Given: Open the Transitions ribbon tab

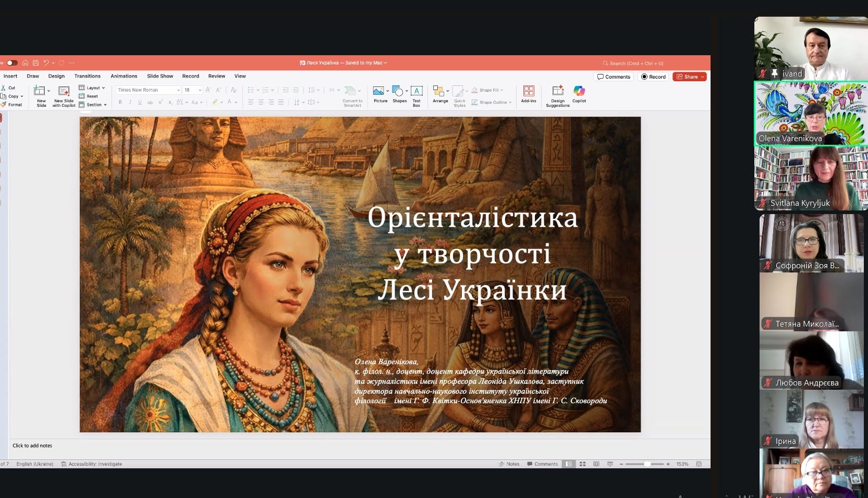Looking at the screenshot, I should [x=87, y=76].
